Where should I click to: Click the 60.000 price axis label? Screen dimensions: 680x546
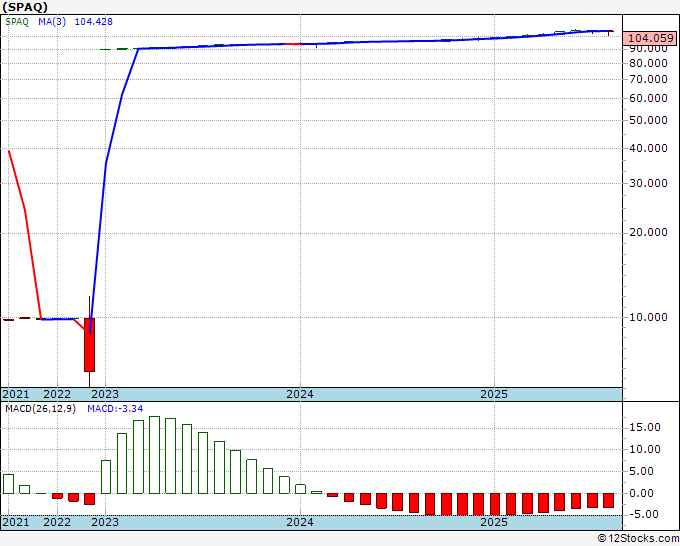click(x=648, y=98)
